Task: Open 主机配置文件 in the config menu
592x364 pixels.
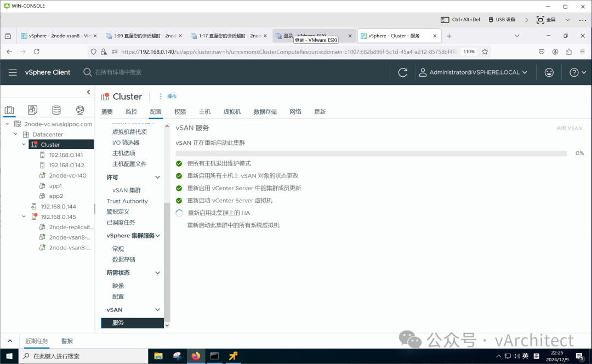Action: [x=129, y=164]
